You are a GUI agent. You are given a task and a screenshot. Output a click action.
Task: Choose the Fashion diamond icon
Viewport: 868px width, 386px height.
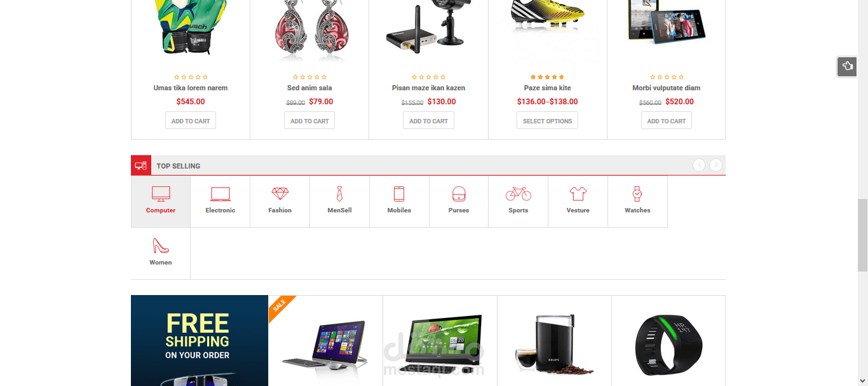[280, 193]
